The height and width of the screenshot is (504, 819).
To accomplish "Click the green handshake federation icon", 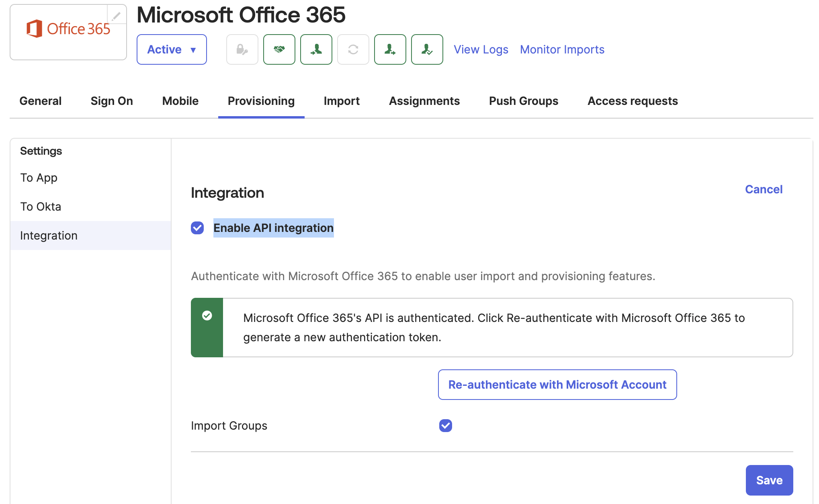I will (x=279, y=49).
